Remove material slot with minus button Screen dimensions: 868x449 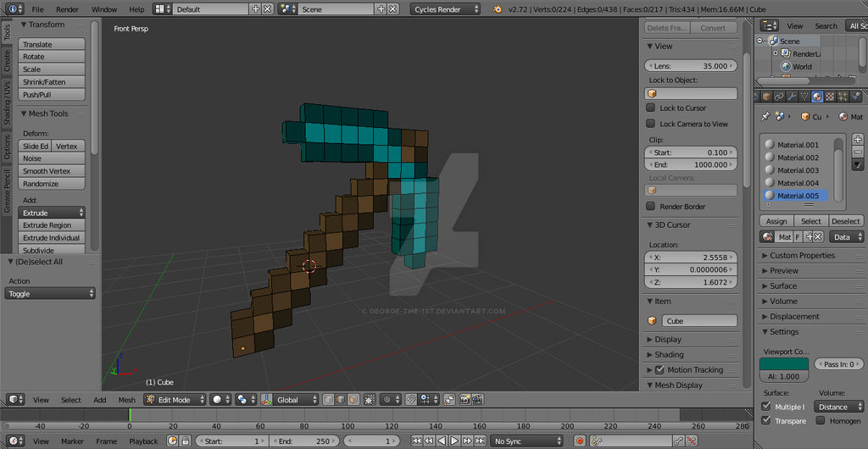click(858, 152)
